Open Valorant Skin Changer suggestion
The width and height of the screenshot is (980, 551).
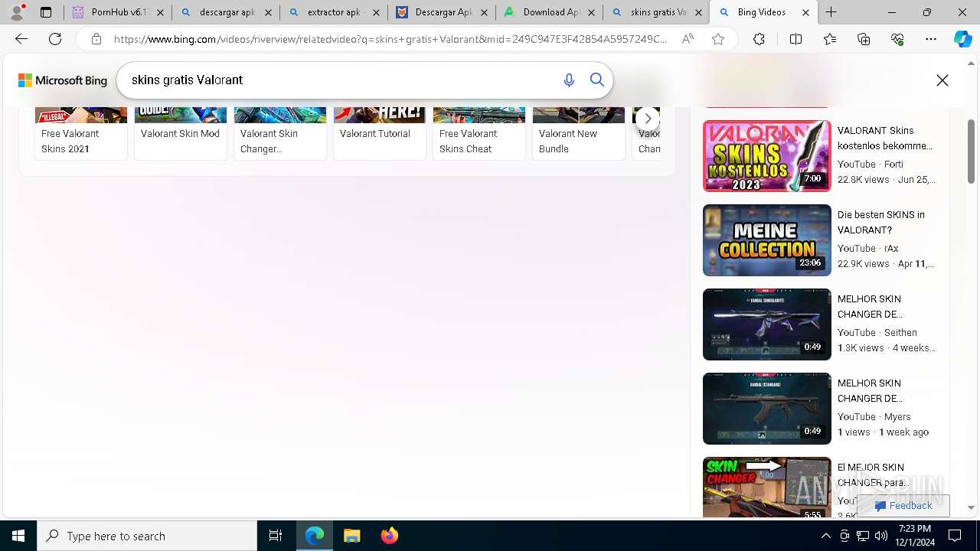point(280,133)
